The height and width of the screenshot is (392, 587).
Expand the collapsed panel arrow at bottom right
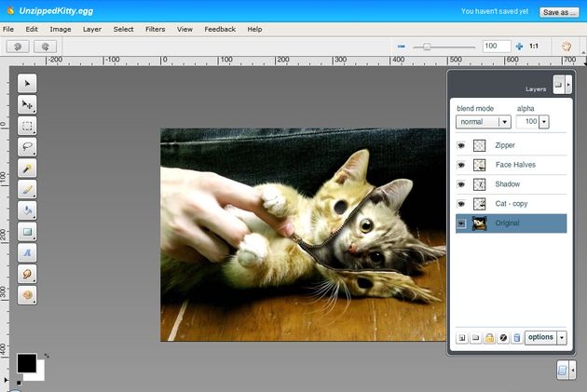coord(572,371)
